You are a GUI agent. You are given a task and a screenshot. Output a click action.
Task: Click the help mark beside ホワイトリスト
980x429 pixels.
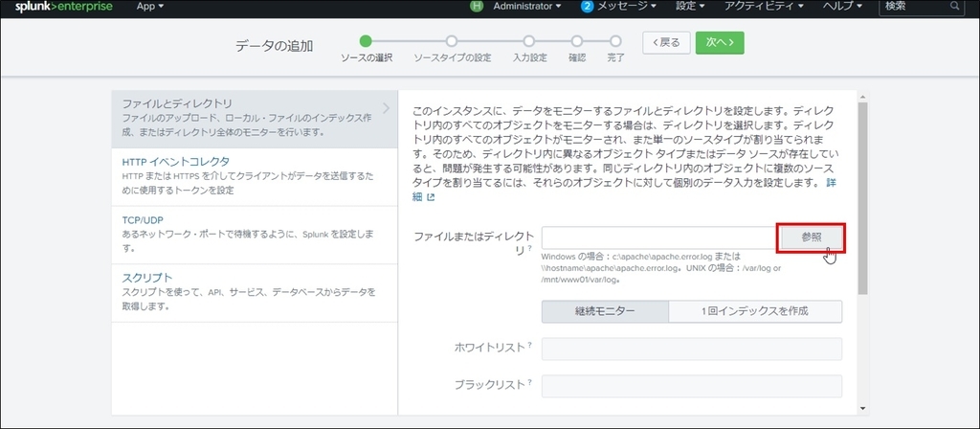530,344
